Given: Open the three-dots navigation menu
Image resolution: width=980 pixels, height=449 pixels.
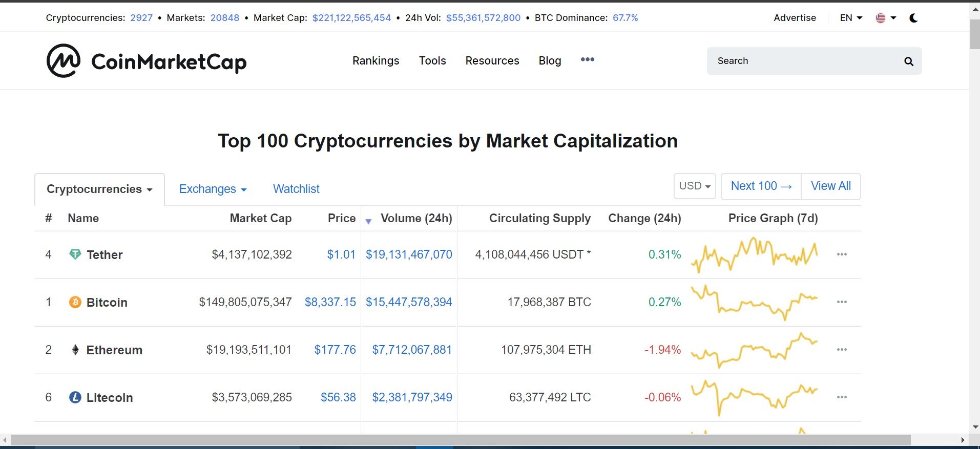Looking at the screenshot, I should click(x=588, y=60).
